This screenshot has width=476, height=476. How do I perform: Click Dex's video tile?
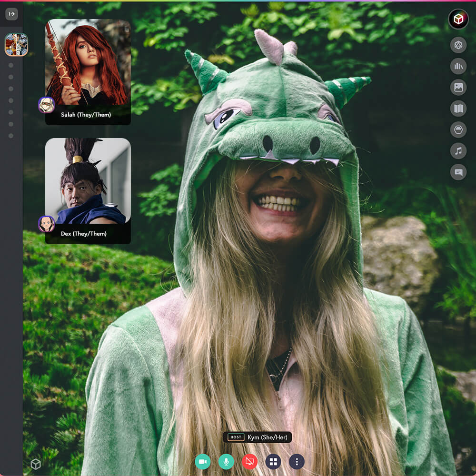(88, 186)
